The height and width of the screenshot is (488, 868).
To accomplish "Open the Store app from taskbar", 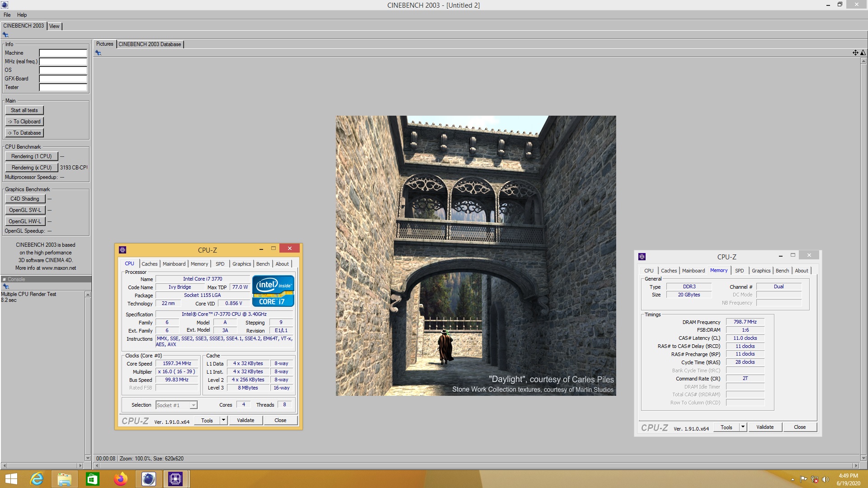I will click(x=93, y=479).
